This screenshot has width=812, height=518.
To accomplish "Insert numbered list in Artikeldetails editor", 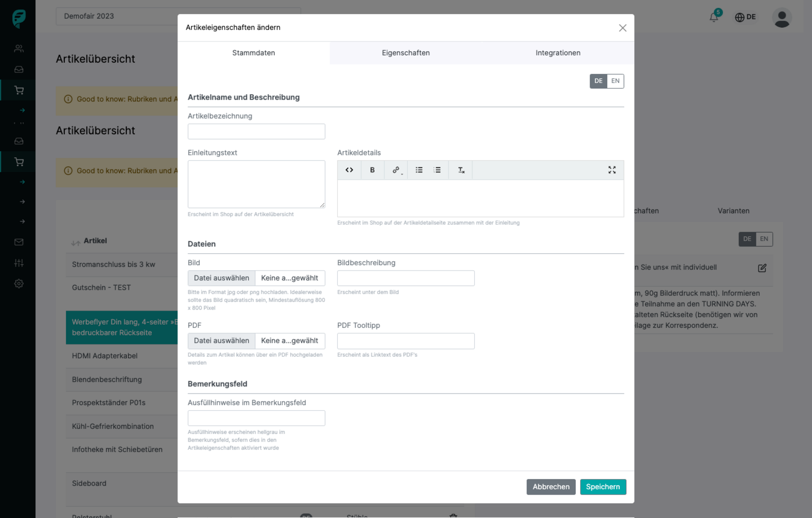I will coord(437,170).
